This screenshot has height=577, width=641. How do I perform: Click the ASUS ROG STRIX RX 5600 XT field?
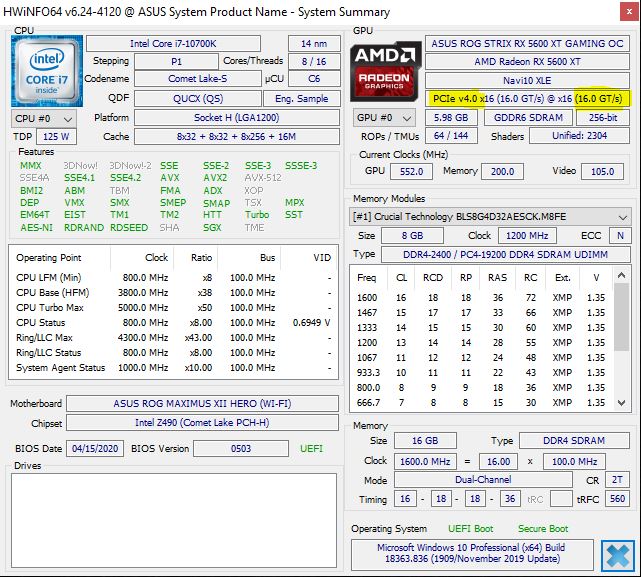[x=527, y=44]
